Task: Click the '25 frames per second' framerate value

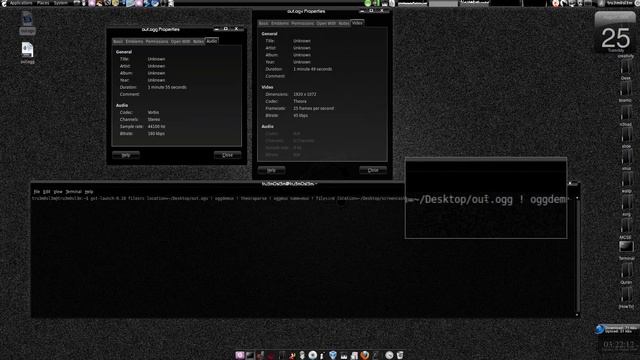Action: 313,109
